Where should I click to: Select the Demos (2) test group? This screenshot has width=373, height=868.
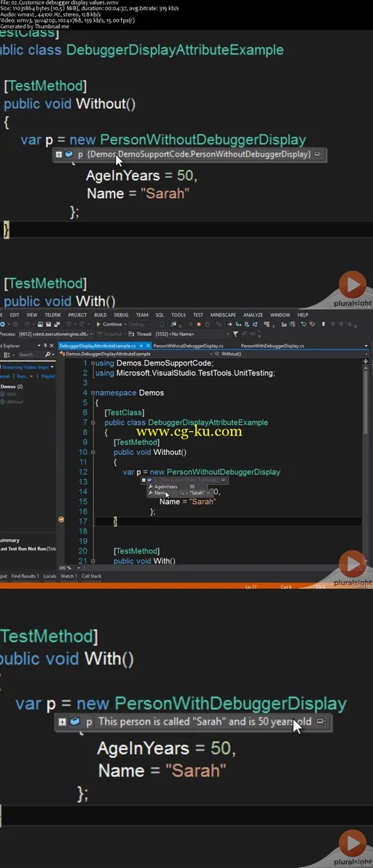(x=12, y=387)
